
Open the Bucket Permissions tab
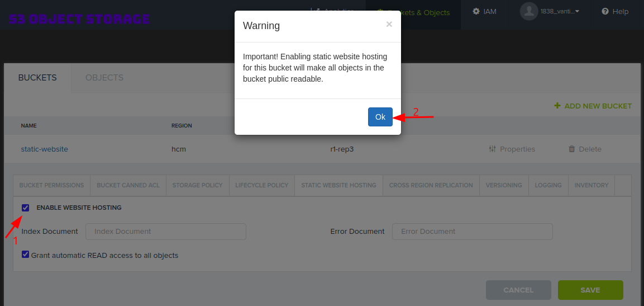click(51, 185)
